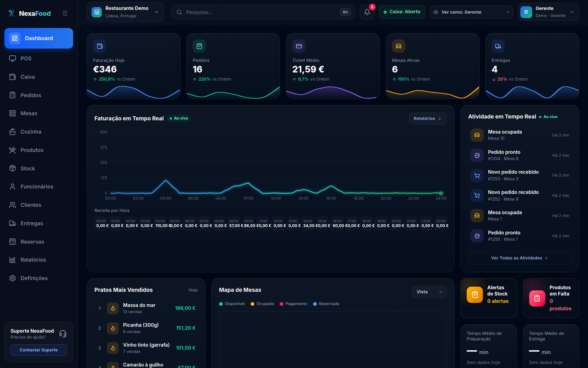This screenshot has height=368, width=588.
Task: Toggle the Ocupada legend item
Action: (x=262, y=304)
